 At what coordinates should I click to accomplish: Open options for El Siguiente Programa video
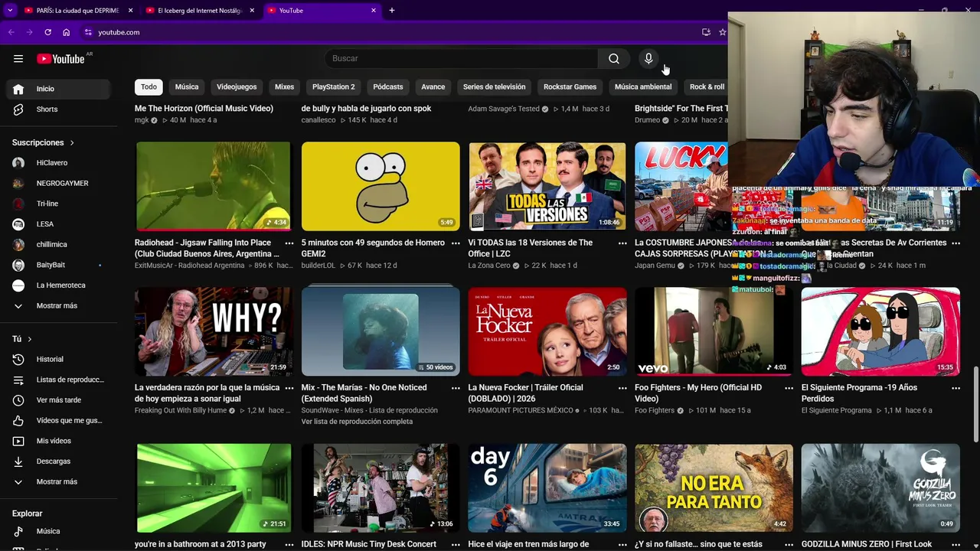[955, 388]
